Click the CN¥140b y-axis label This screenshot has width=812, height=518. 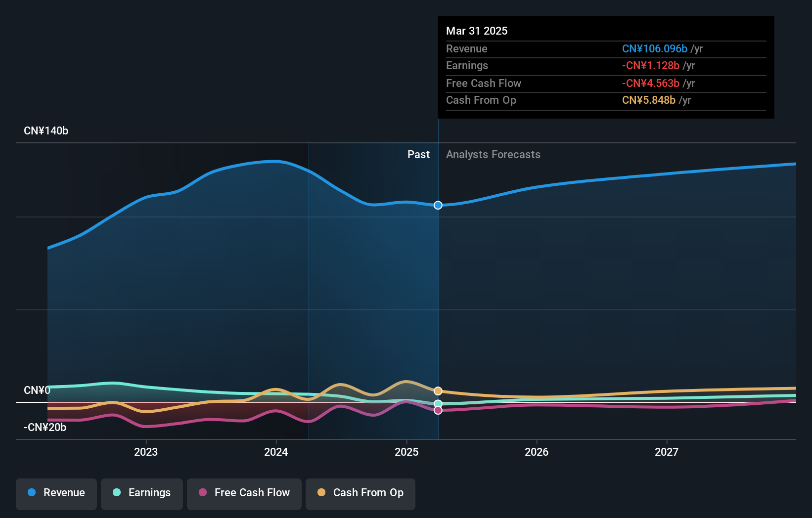(46, 131)
